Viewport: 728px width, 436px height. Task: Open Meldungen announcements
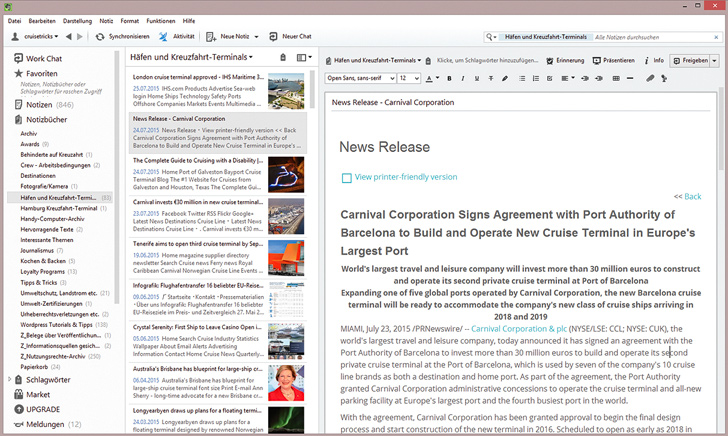coord(47,424)
